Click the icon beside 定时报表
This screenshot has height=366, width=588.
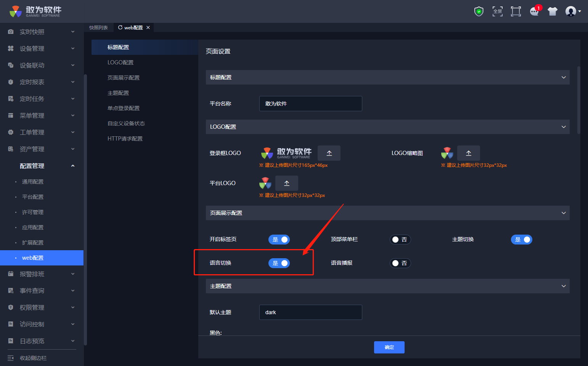[11, 82]
